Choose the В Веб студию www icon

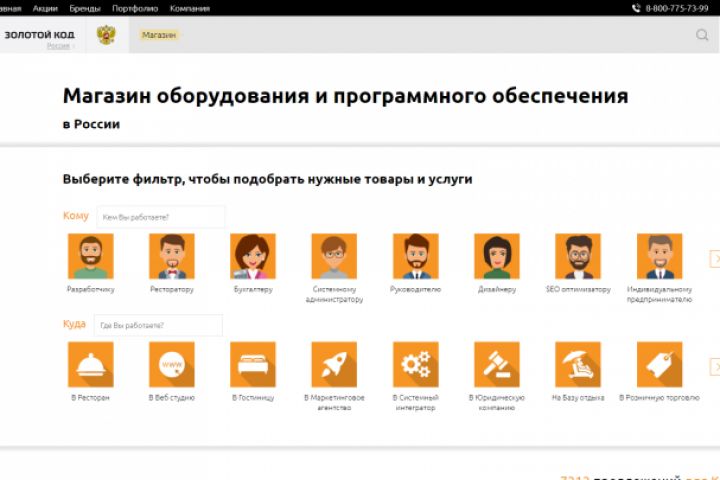tap(172, 364)
